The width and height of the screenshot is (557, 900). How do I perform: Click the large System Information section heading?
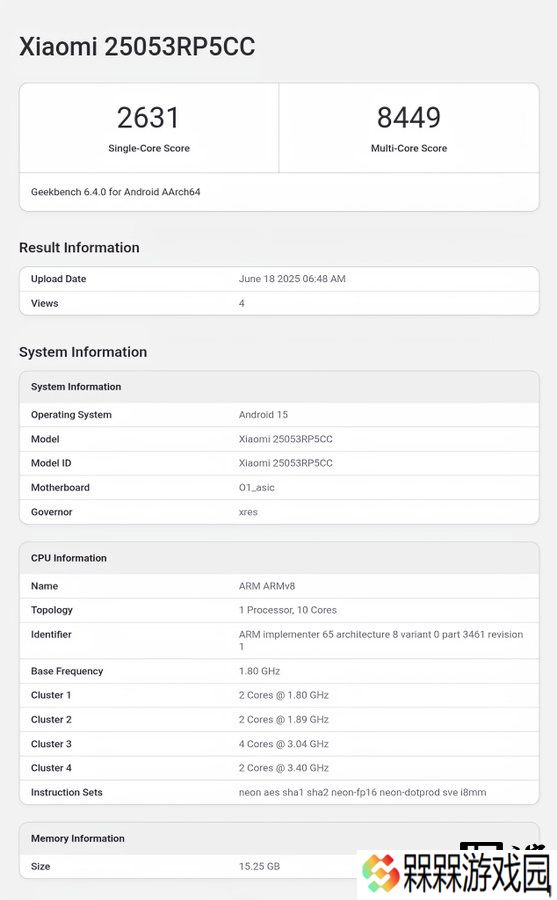[83, 352]
